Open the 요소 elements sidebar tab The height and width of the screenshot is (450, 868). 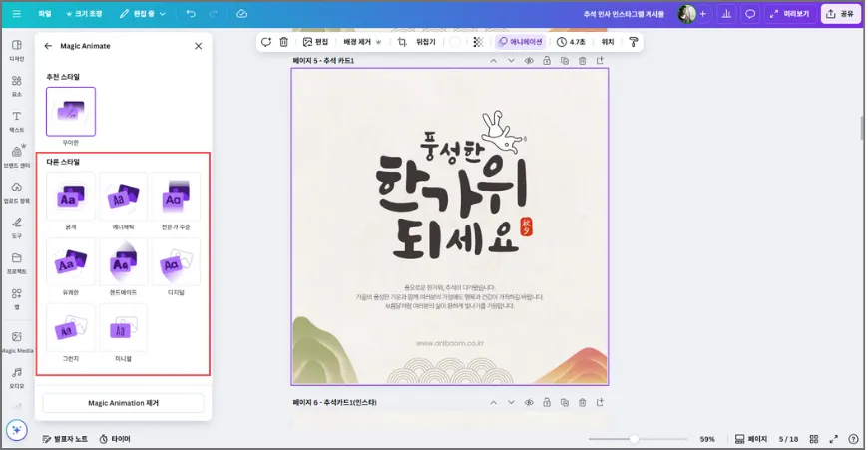(17, 86)
